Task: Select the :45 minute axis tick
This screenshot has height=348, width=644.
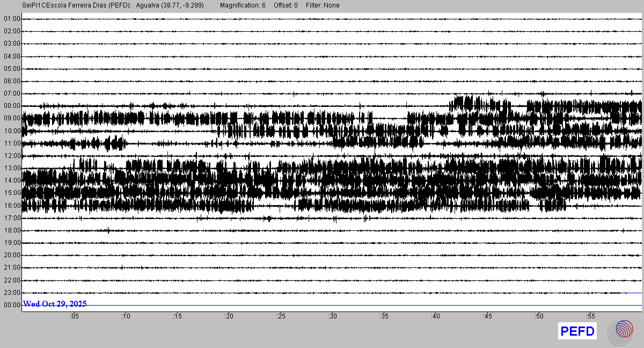Action: pos(487,316)
